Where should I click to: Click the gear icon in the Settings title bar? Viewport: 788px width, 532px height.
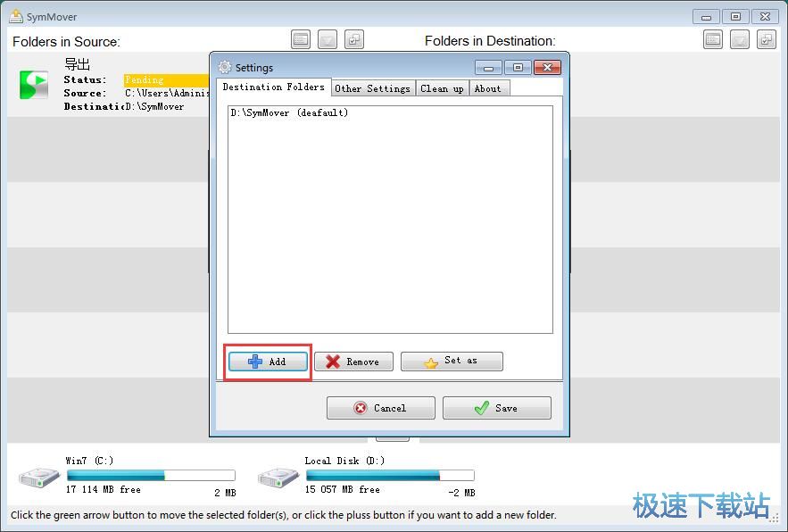click(225, 67)
